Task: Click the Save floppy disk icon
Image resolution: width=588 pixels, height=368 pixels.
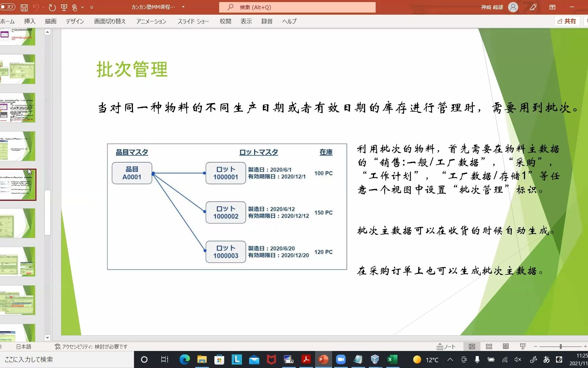Action: [x=24, y=7]
